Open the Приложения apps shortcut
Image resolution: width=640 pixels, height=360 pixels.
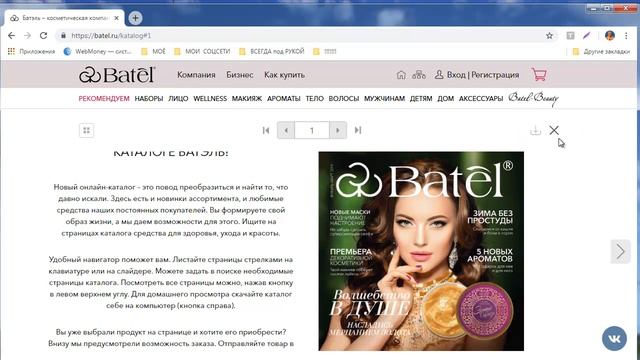[x=31, y=51]
